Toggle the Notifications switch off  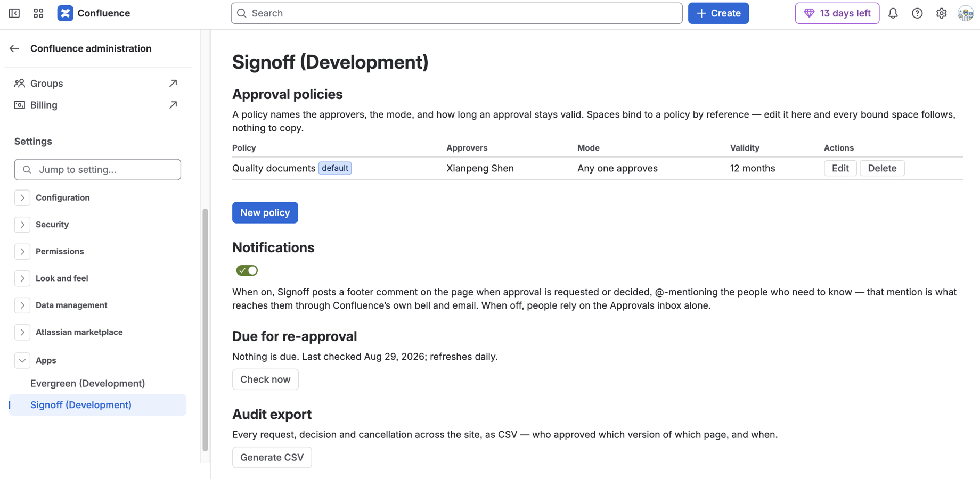tap(247, 270)
